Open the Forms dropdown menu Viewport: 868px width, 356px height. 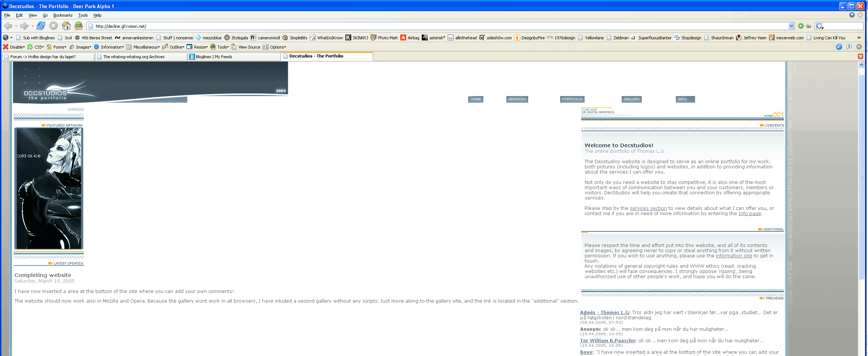[56, 47]
